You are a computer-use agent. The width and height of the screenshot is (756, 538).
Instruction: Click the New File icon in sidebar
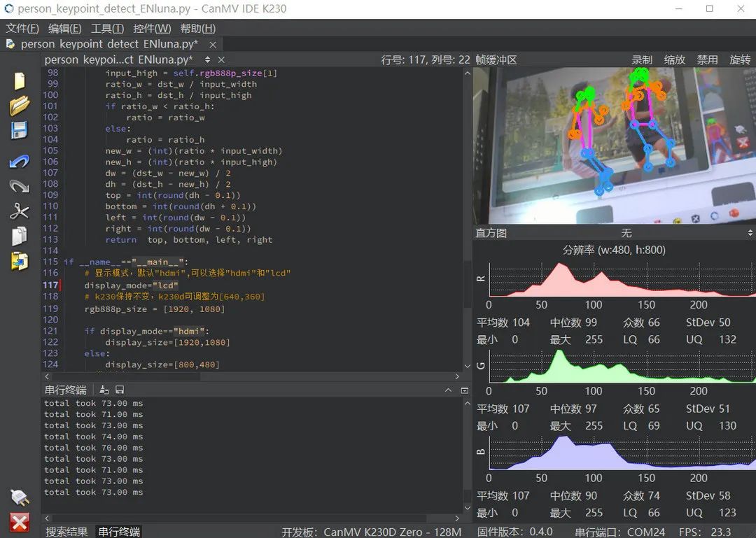[x=19, y=80]
